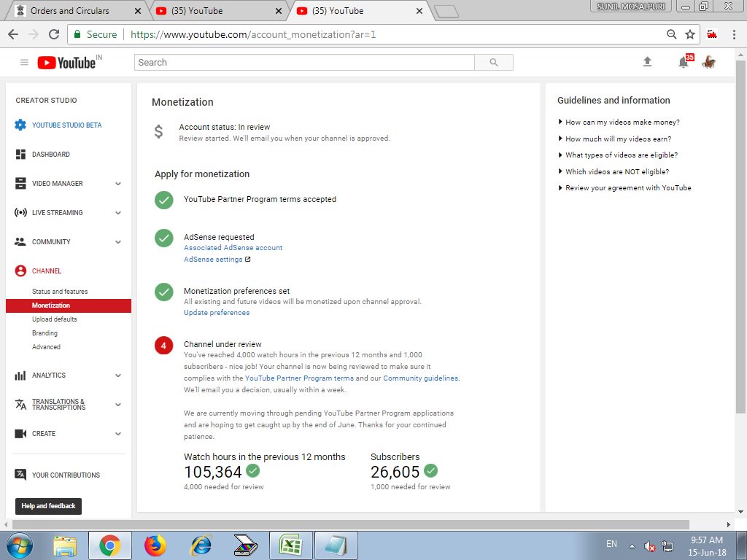Click the horizontal page scrollbar
The height and width of the screenshot is (560, 747).
[x=351, y=524]
